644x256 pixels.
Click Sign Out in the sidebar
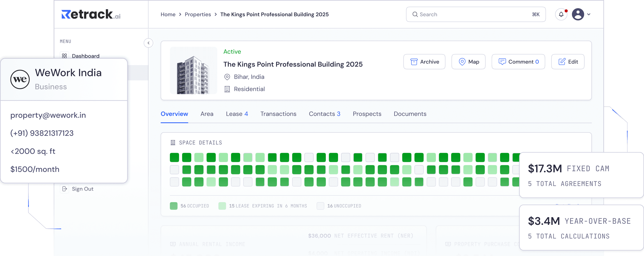coord(83,189)
